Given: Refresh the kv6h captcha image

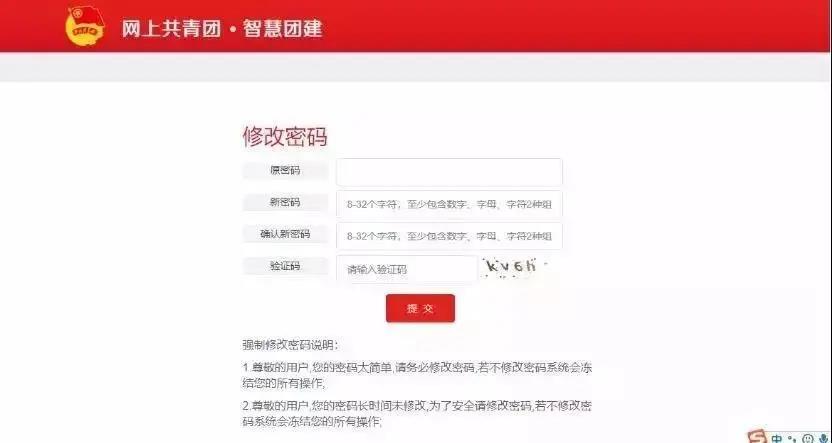Looking at the screenshot, I should click(514, 267).
